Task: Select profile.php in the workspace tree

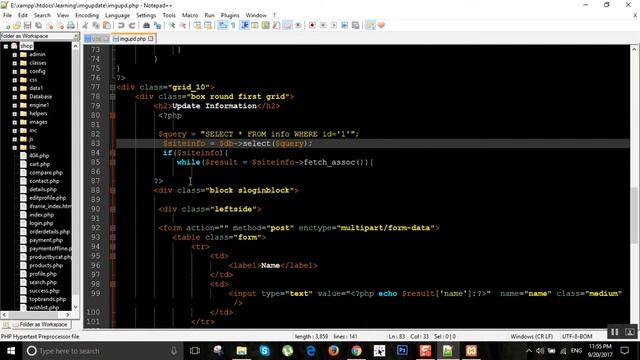Action: 42,274
